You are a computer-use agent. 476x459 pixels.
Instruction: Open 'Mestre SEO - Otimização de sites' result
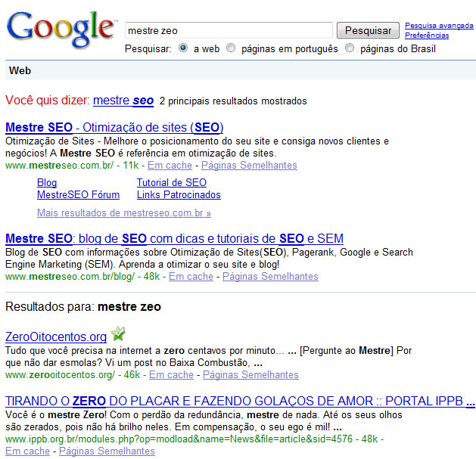(114, 127)
